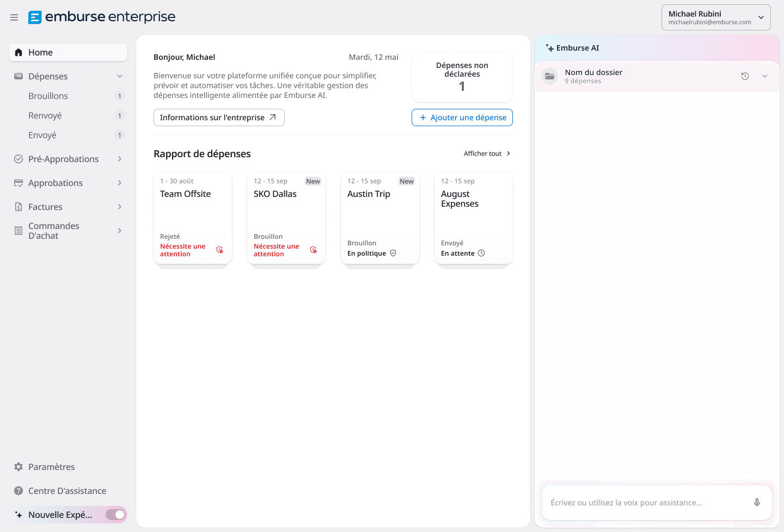Click the microphone voice input icon
This screenshot has width=784, height=532.
tap(757, 502)
